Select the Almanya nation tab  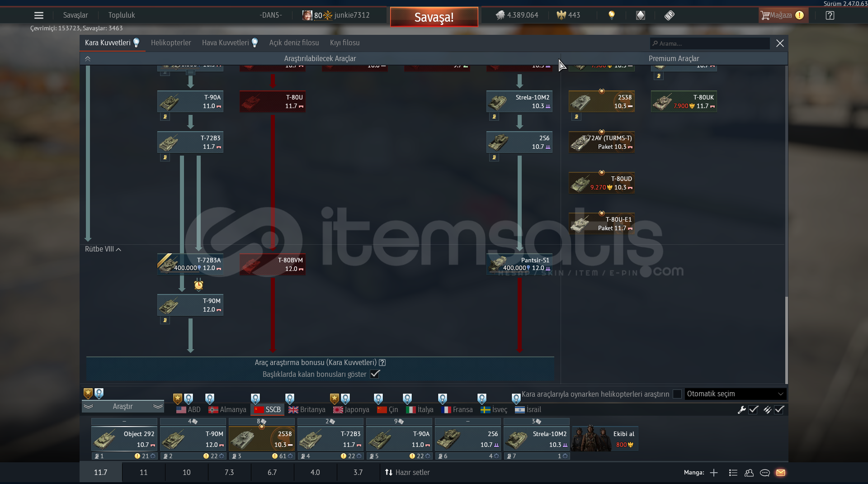coord(227,409)
